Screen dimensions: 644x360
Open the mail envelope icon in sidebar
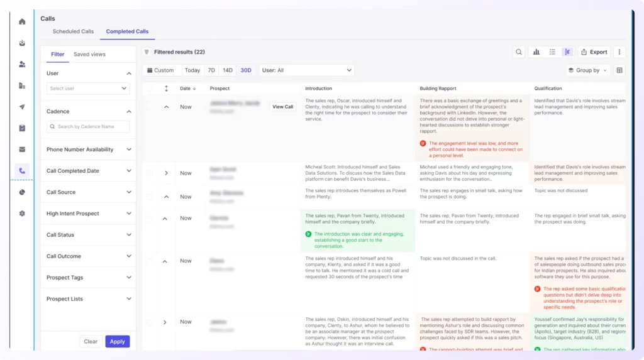click(22, 150)
